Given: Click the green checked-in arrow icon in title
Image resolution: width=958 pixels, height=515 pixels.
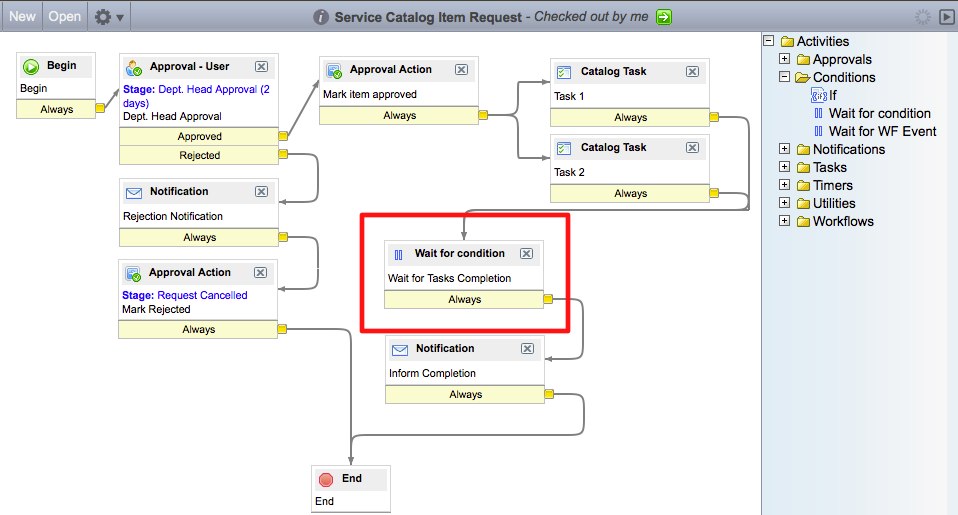Looking at the screenshot, I should pos(663,17).
